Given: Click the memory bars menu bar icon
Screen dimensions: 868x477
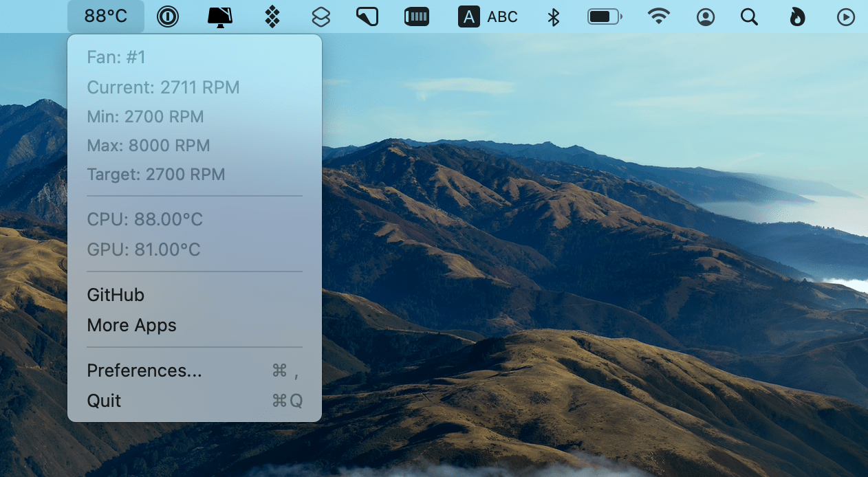Looking at the screenshot, I should [416, 16].
